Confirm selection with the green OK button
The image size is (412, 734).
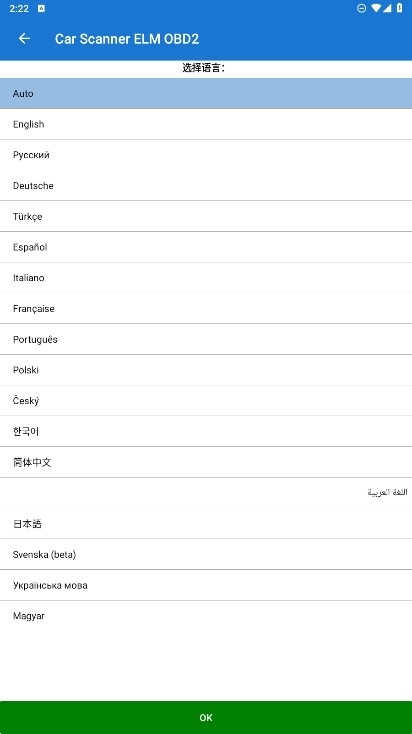coord(206,718)
